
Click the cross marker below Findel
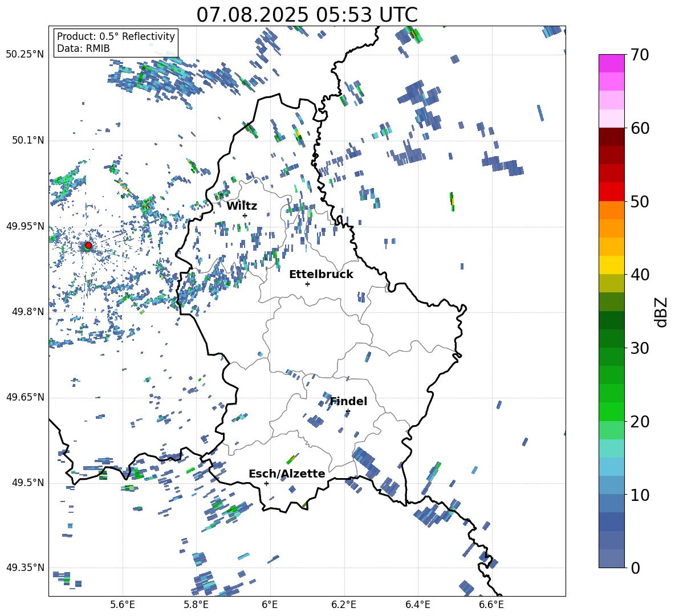[348, 411]
